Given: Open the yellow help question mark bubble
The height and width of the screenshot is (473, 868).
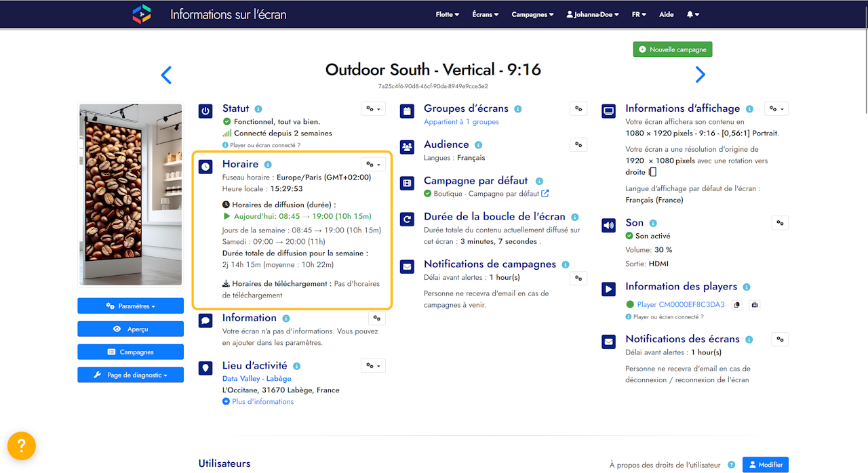Looking at the screenshot, I should [x=22, y=445].
